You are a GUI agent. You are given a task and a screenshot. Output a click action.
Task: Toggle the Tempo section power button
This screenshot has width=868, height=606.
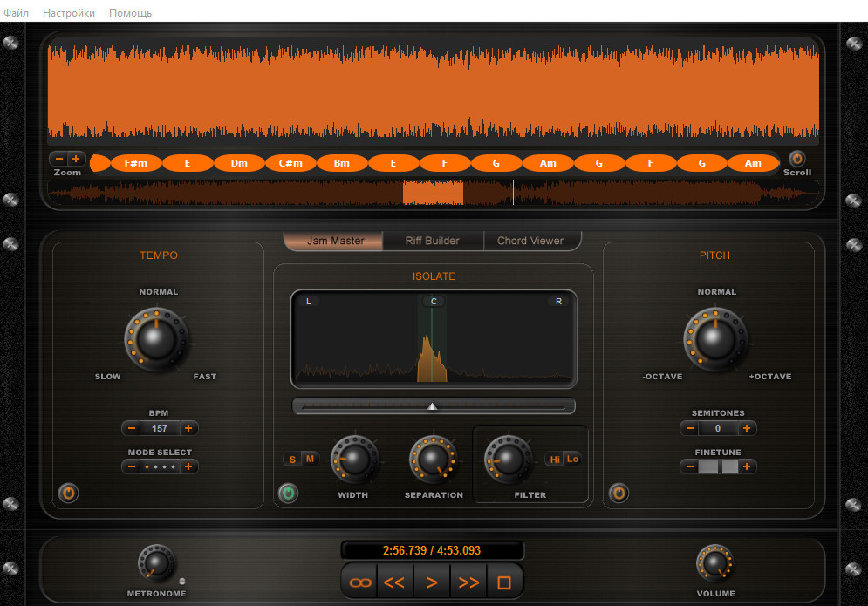pyautogui.click(x=69, y=494)
